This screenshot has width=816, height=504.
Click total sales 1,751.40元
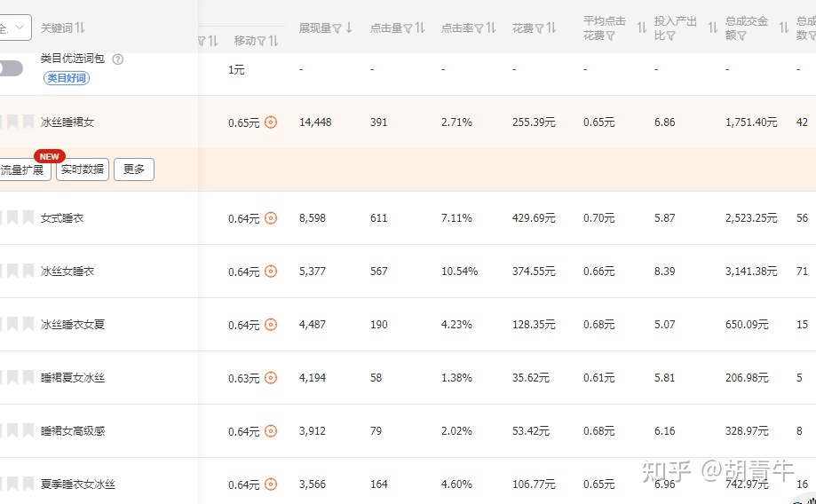(x=751, y=122)
